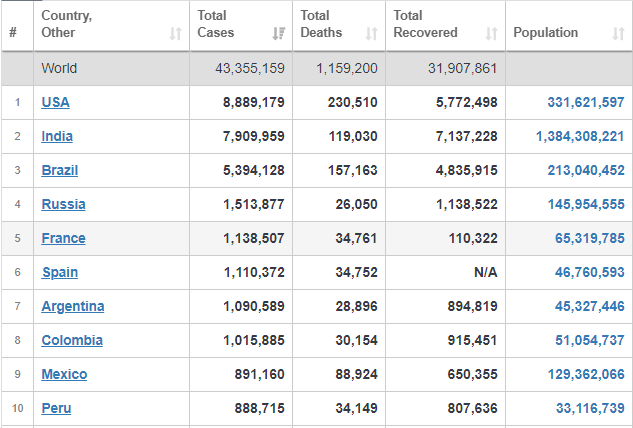Click World total recovered 31,907,861
The image size is (633, 428).
click(x=462, y=68)
